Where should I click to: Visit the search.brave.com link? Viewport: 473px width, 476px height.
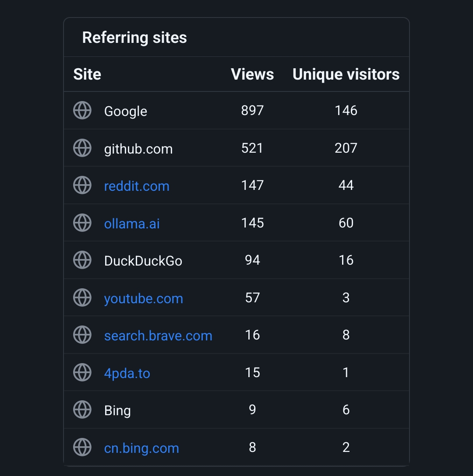(158, 336)
